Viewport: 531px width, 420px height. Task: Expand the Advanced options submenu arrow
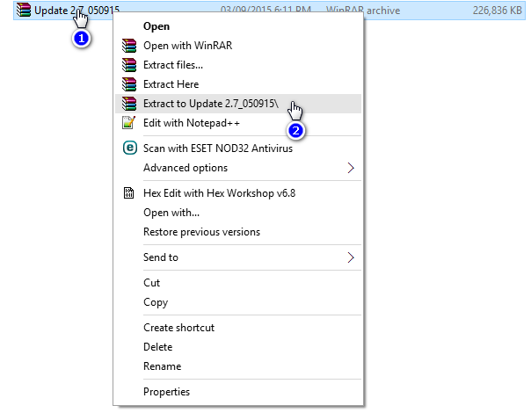(351, 168)
